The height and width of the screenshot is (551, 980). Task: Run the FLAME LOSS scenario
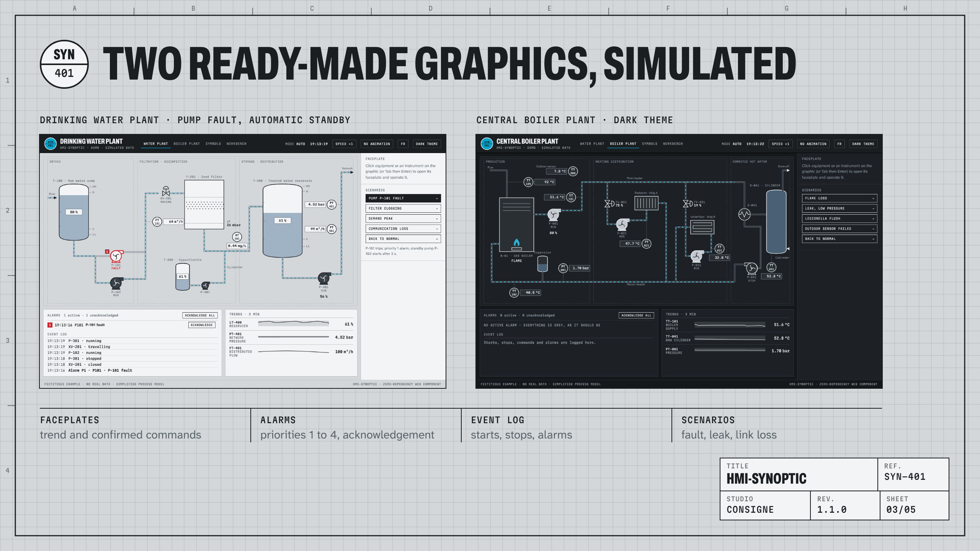[x=840, y=198]
